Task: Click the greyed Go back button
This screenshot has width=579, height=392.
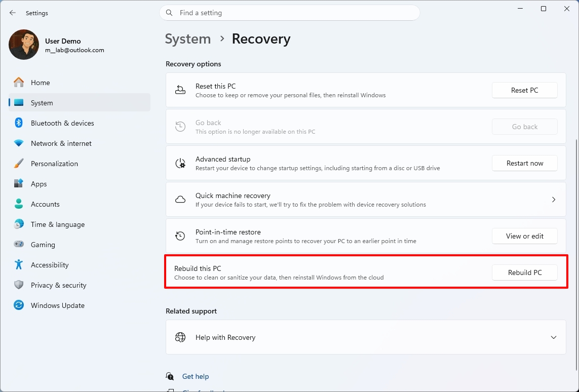Action: coord(524,127)
